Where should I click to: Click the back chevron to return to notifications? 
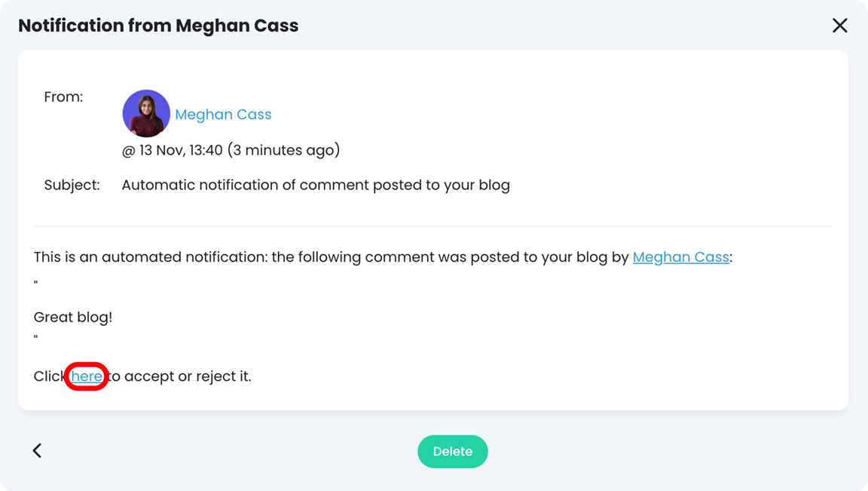pyautogui.click(x=36, y=450)
